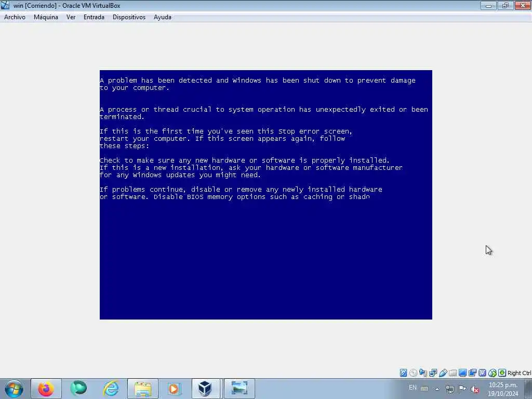Screen dimensions: 532x399
Task: Show hidden tray icons arrow
Action: click(x=437, y=389)
